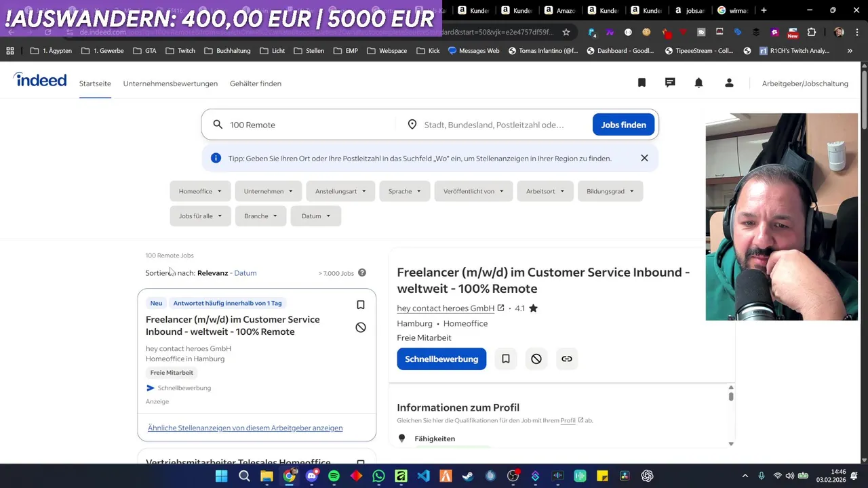Open taskbar search

click(x=244, y=476)
